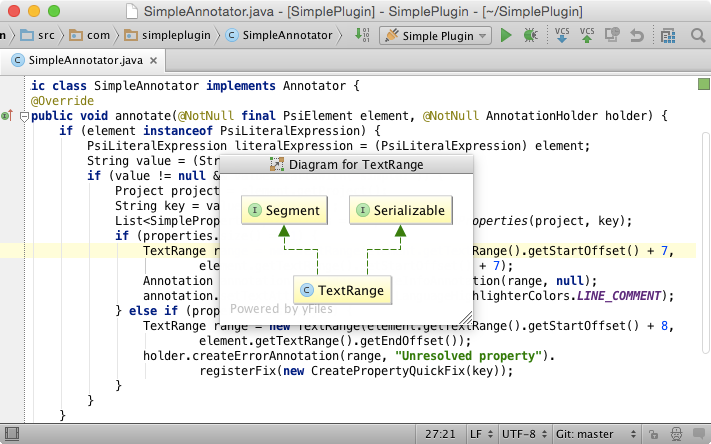711x444 pixels.
Task: Click the simpleplugin breadcrumb folder
Action: click(x=167, y=35)
